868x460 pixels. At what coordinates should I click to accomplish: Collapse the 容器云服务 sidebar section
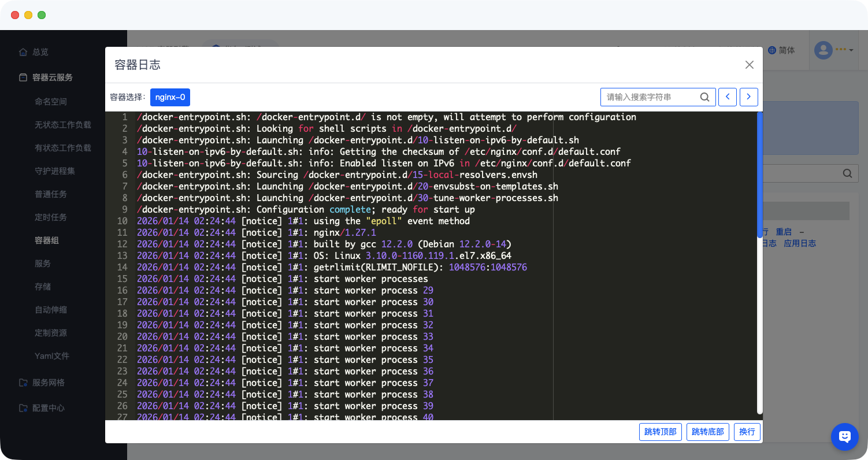point(52,77)
